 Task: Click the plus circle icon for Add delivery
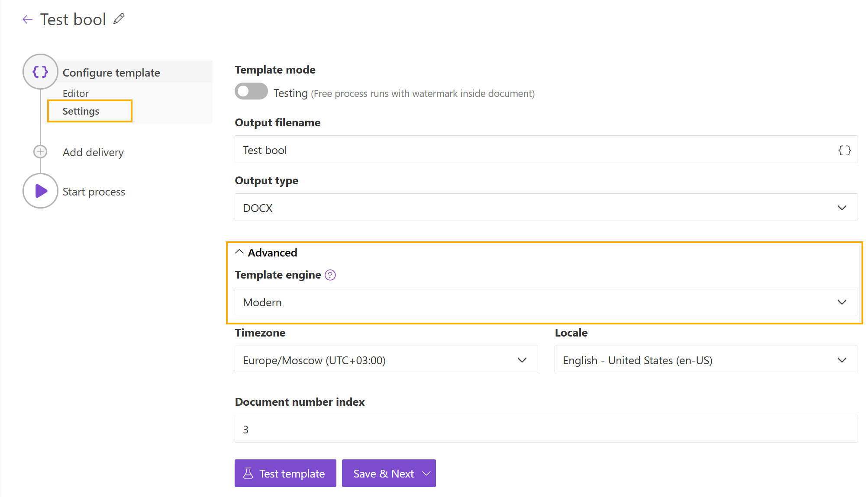(40, 152)
